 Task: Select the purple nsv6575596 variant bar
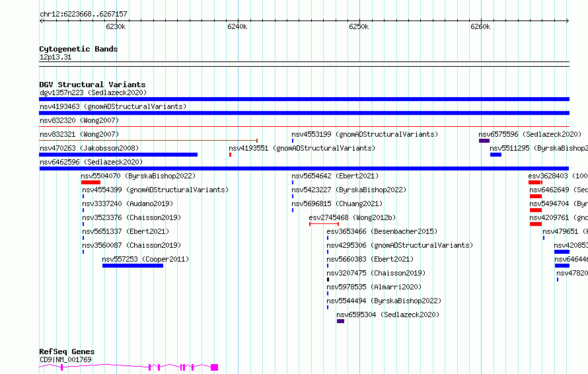[484, 141]
